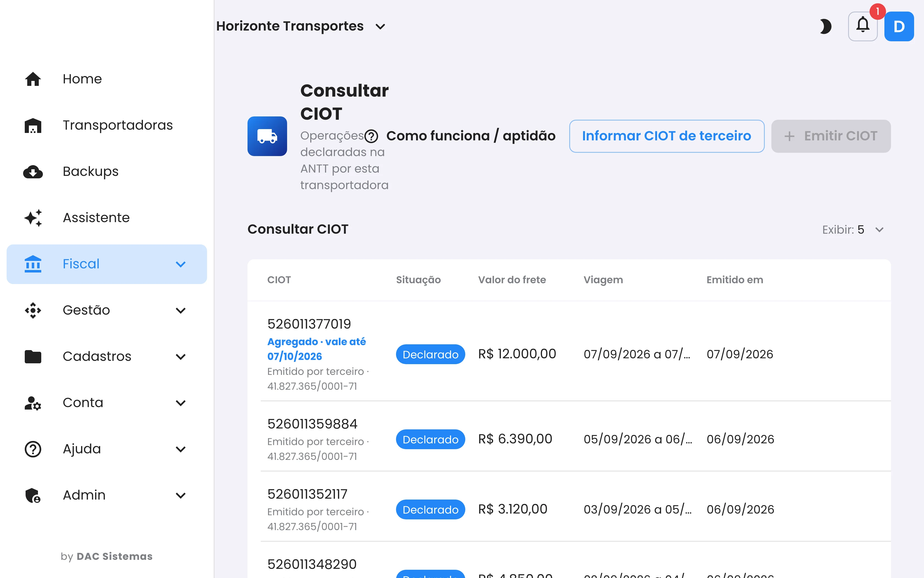Click the Conta user settings icon
Screen dimensions: 924x578
33,403
